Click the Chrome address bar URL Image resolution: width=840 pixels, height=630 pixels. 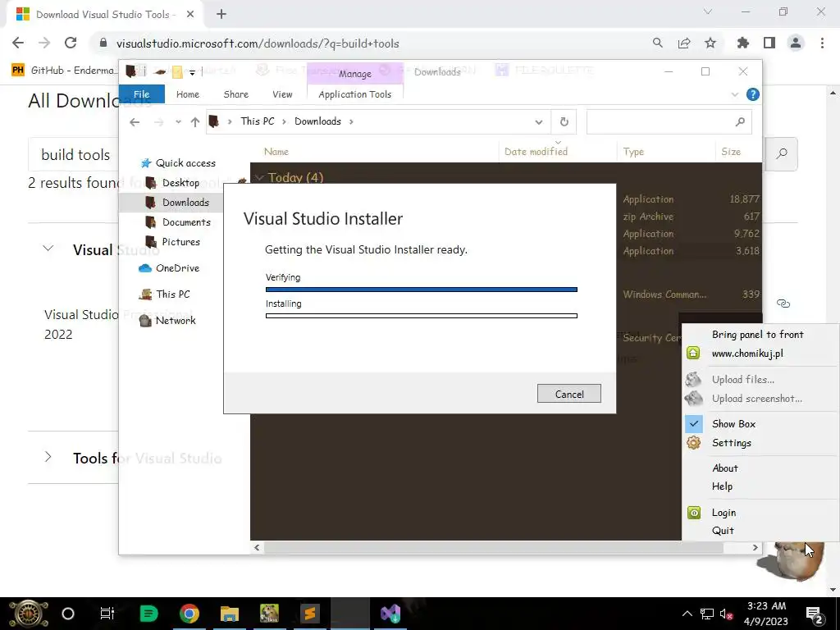pos(258,43)
